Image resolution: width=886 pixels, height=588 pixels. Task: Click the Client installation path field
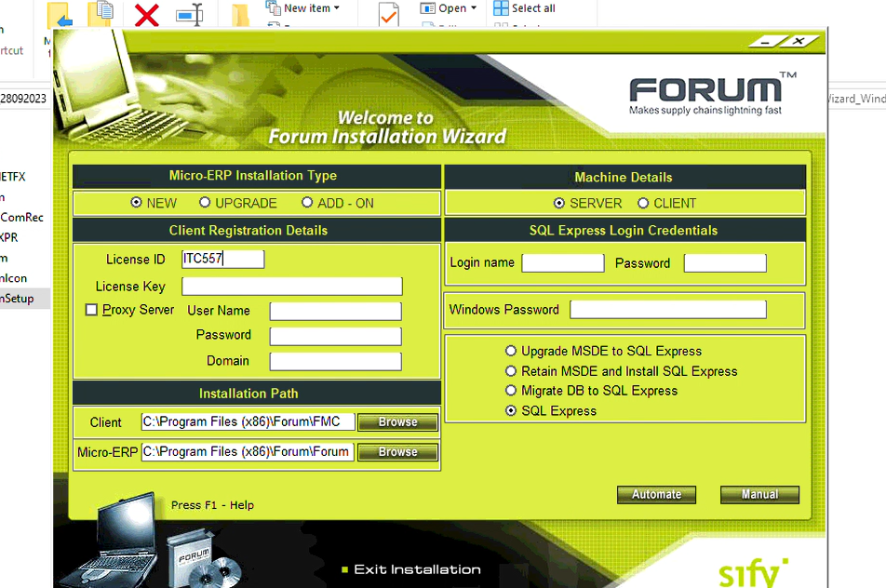point(248,422)
